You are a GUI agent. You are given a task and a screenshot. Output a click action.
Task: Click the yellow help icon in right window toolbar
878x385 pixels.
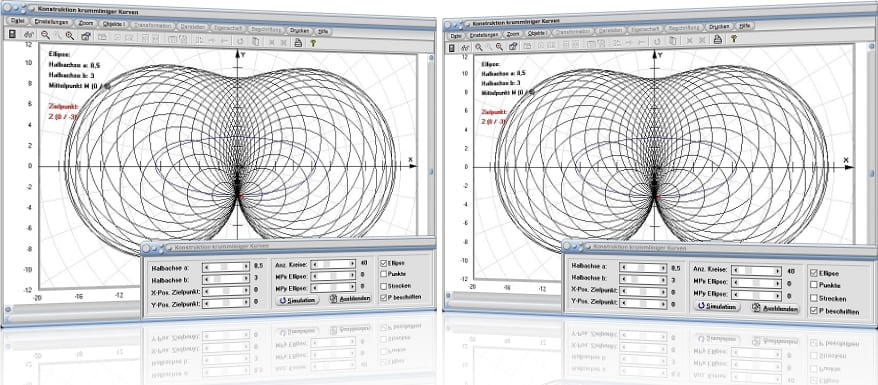(733, 39)
